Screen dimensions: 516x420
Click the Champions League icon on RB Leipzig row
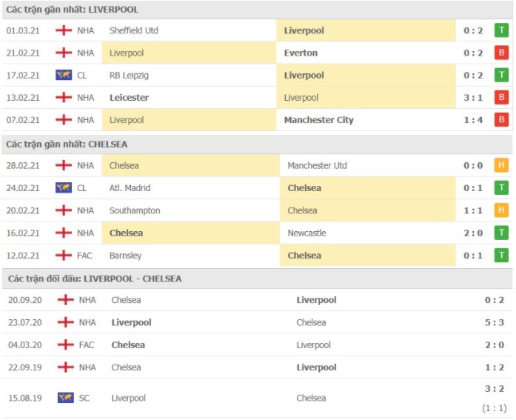[x=64, y=76]
